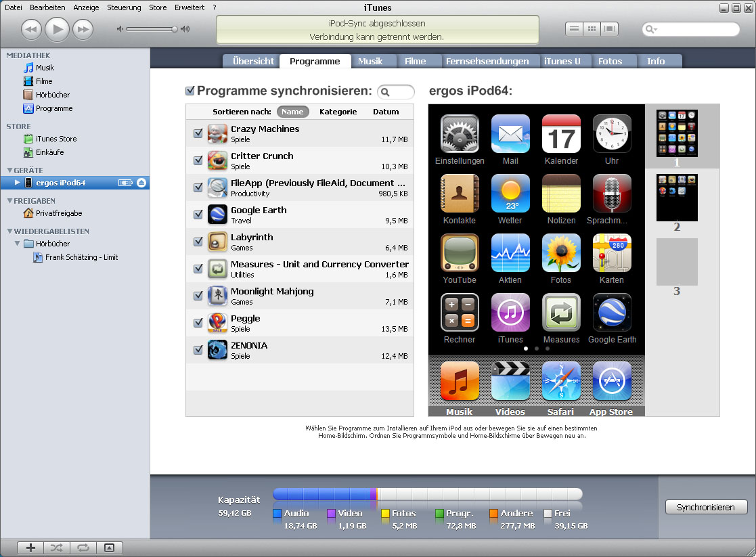756x557 pixels.
Task: Select the Musik dock icon
Action: tap(460, 381)
